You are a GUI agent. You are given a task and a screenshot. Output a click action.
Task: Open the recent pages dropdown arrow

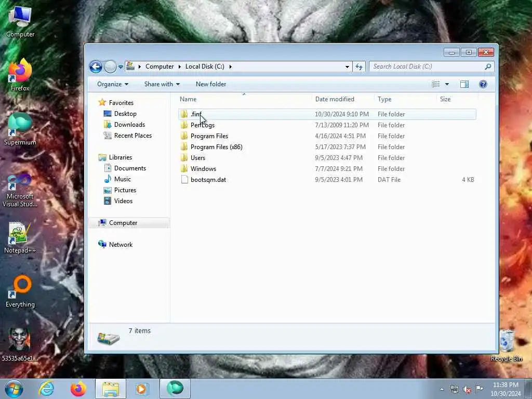[x=121, y=67]
